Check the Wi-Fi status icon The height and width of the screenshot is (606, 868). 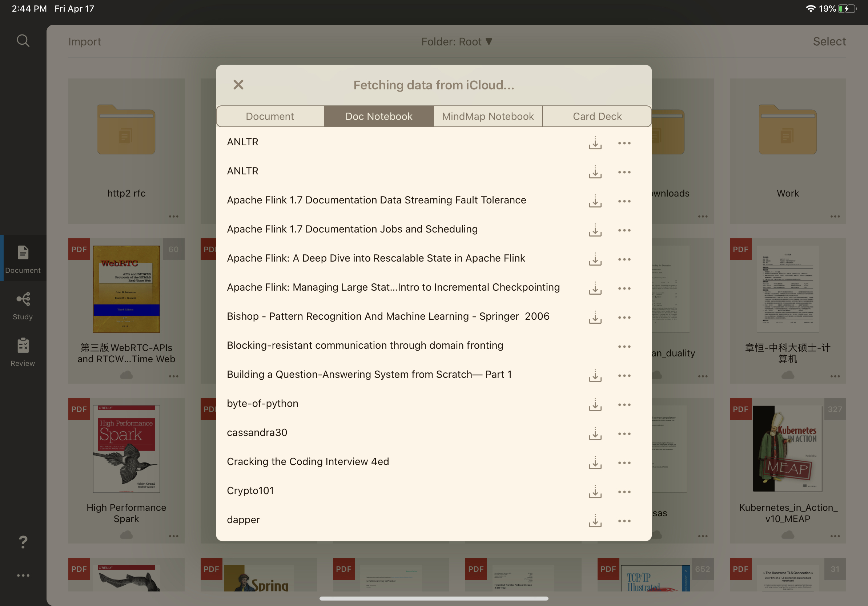click(x=810, y=9)
